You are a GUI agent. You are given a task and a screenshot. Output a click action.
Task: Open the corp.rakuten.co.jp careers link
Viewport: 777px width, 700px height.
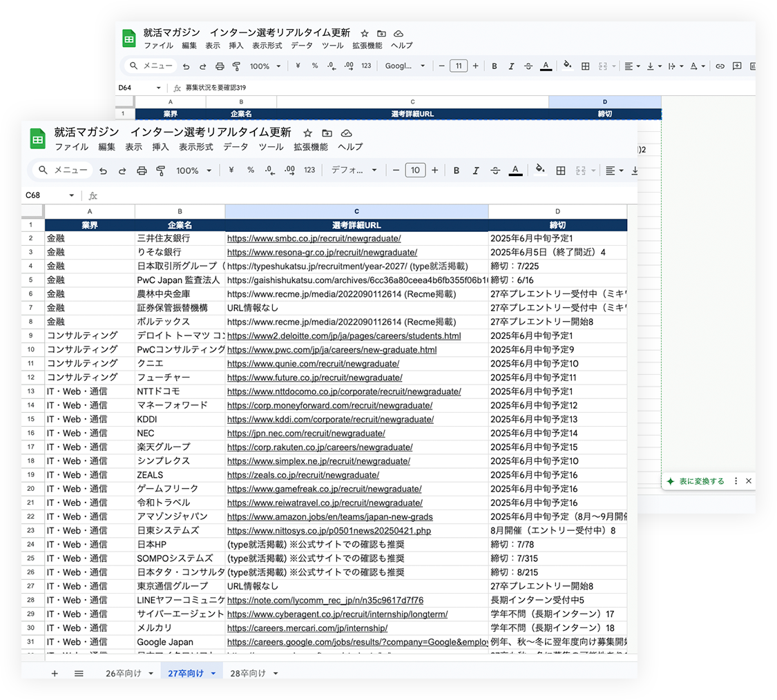coord(320,447)
